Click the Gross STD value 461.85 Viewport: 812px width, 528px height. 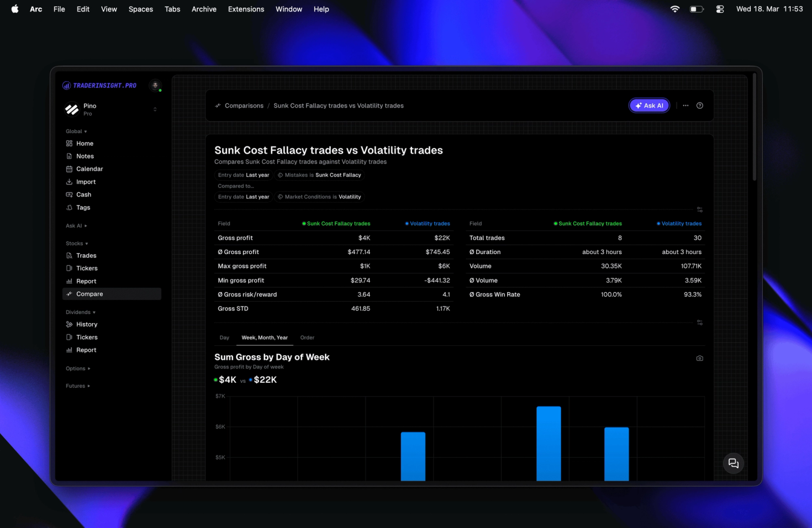[x=361, y=309]
